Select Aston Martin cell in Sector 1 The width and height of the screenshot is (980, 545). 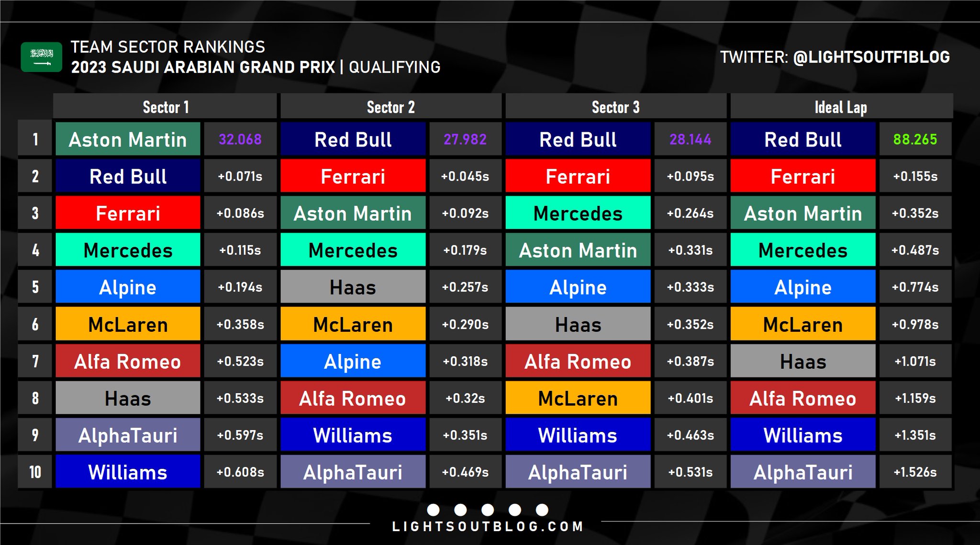(x=128, y=139)
